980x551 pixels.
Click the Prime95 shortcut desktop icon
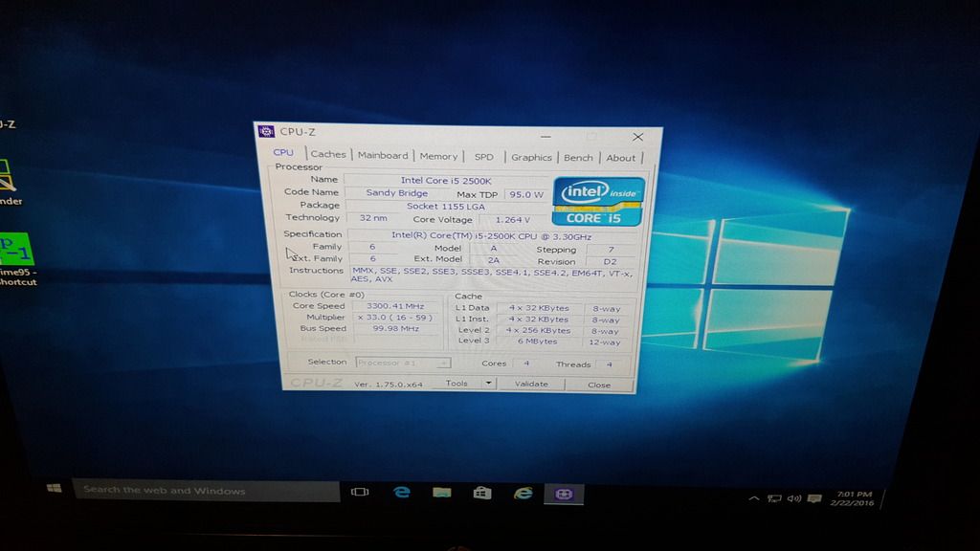coord(15,259)
